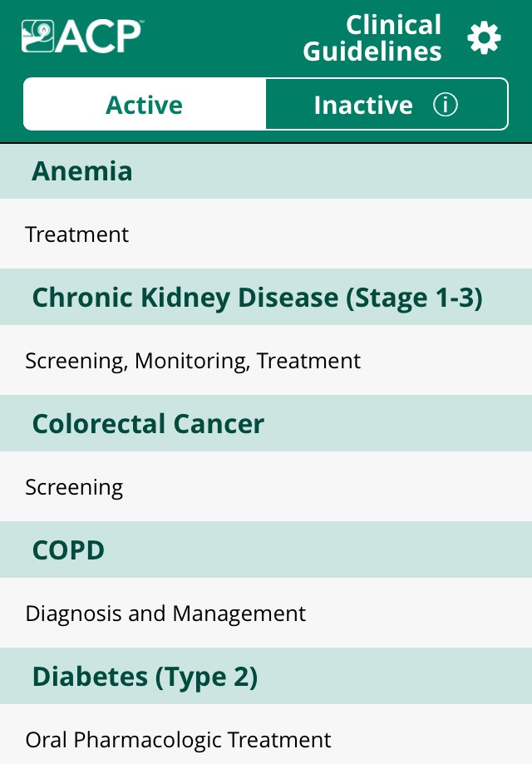The image size is (532, 764).
Task: Open the Anemia Treatment link
Action: pos(76,234)
